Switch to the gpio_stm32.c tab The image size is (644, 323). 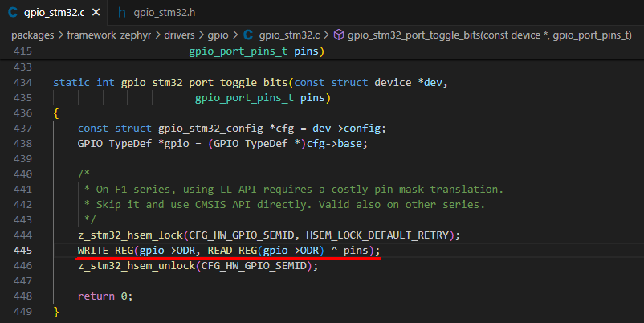54,12
